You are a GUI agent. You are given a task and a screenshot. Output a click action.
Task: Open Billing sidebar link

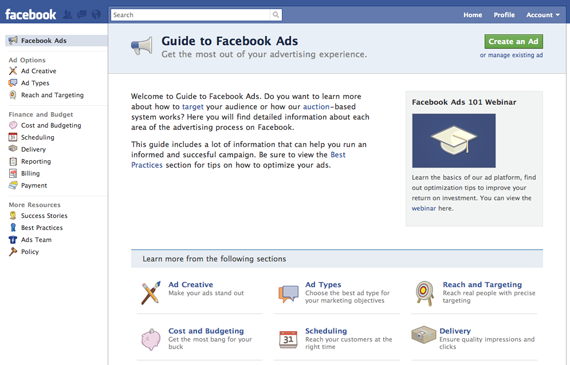tap(31, 173)
